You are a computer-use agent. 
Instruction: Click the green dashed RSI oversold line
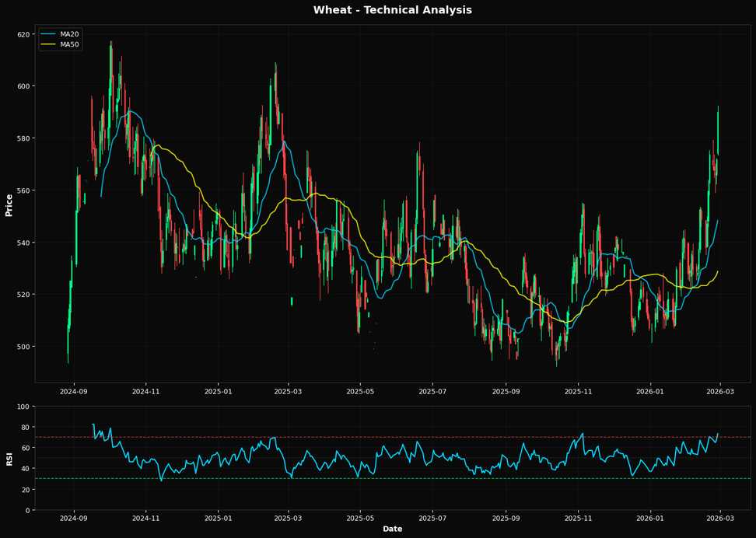click(393, 479)
